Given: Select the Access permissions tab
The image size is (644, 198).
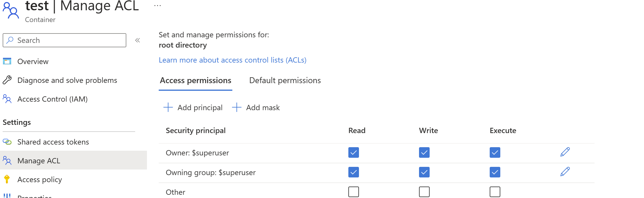Looking at the screenshot, I should [196, 80].
